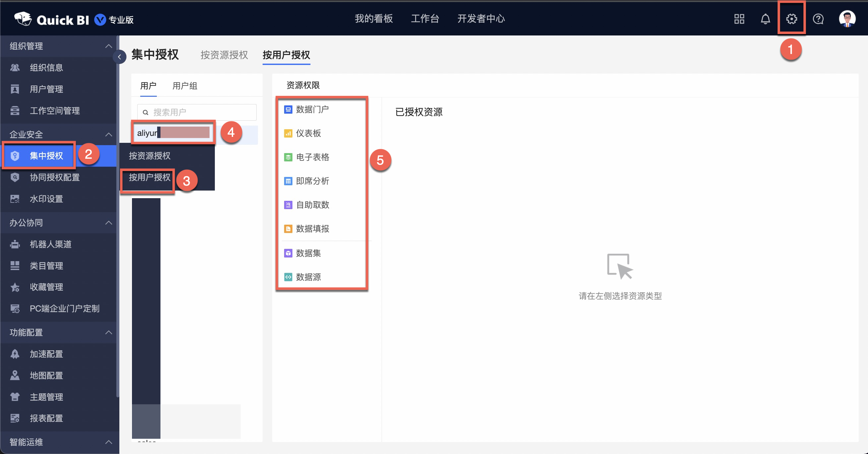Image resolution: width=868 pixels, height=454 pixels.
Task: Click the help question mark icon
Action: tap(818, 19)
